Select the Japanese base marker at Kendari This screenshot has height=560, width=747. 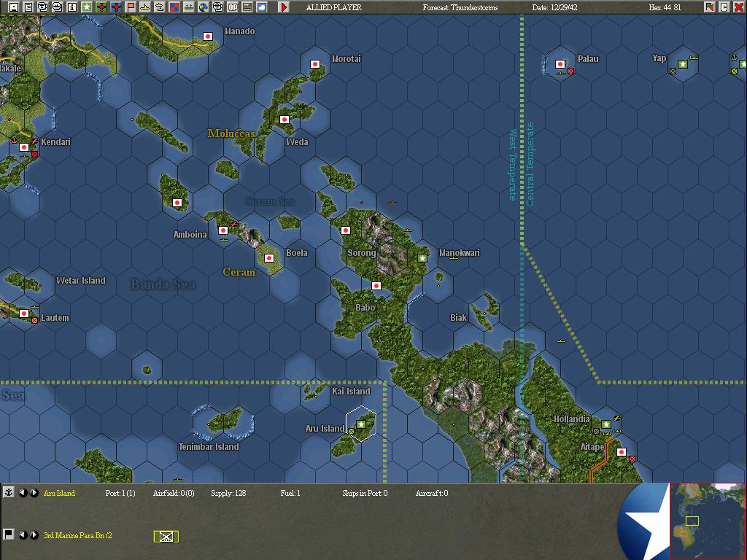[24, 147]
